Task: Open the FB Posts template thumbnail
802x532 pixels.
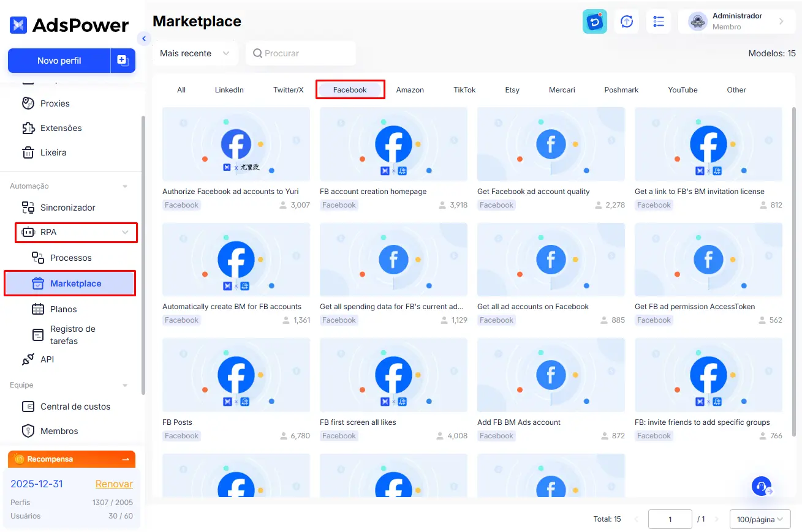Action: 236,375
